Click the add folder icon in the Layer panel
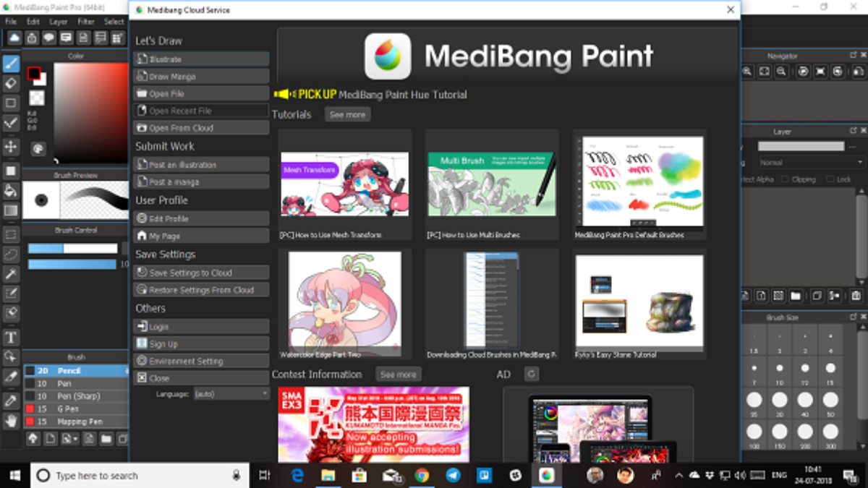The width and height of the screenshot is (868, 488). click(x=795, y=296)
